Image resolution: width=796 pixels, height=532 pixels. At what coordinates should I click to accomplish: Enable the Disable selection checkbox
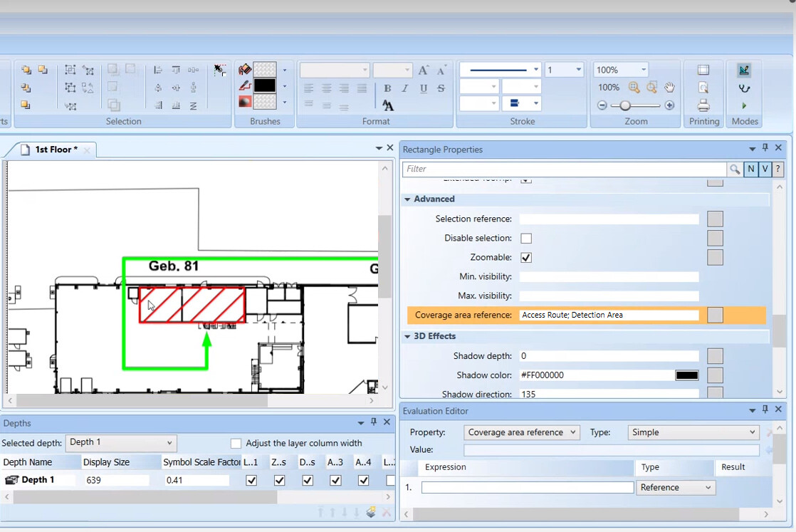[x=526, y=238]
